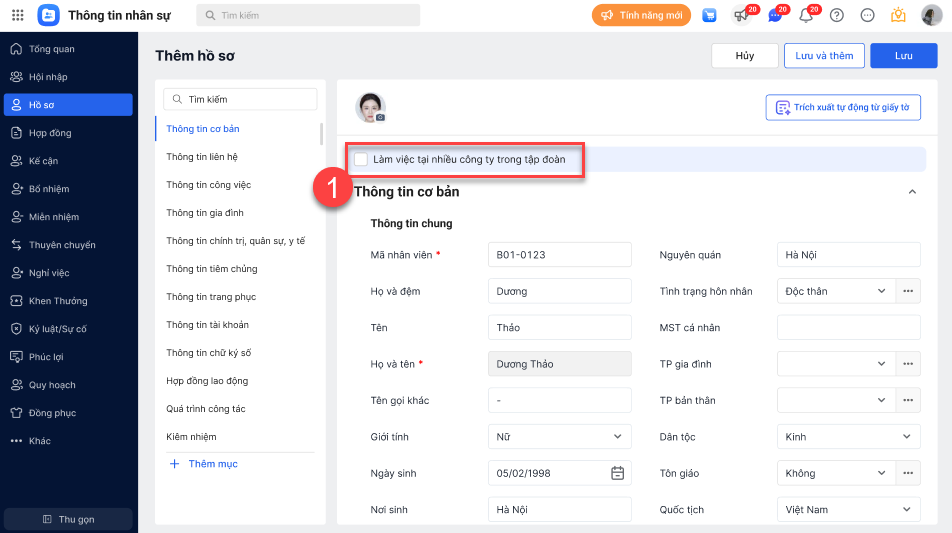
Task: Open Quy hoạch in sidebar
Action: click(68, 384)
